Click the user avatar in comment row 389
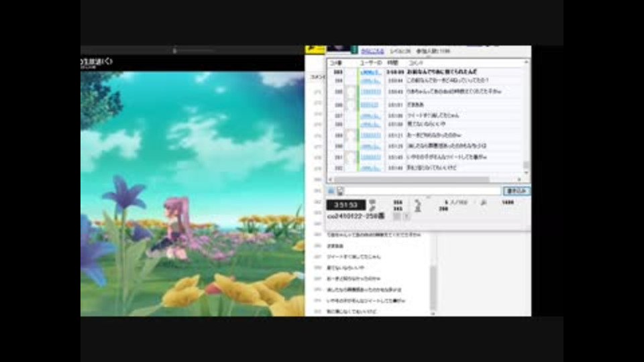The height and width of the screenshot is (362, 644). tap(350, 135)
